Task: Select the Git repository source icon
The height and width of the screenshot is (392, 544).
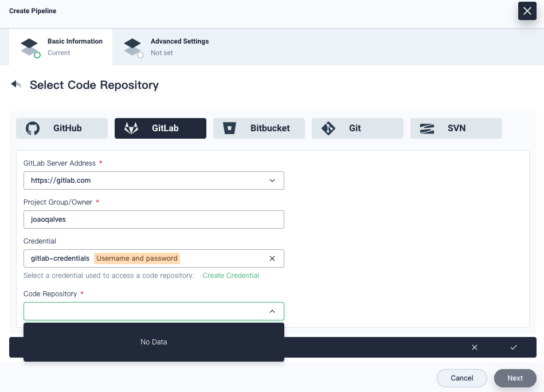Action: (328, 128)
